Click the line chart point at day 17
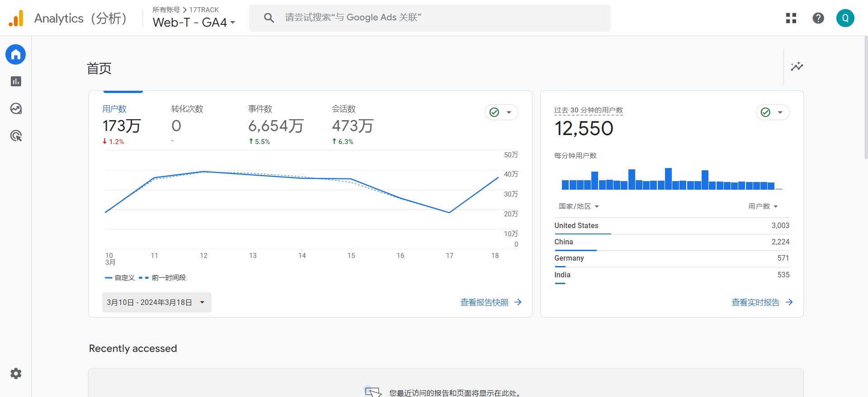Viewport: 868px width, 397px height. click(449, 212)
